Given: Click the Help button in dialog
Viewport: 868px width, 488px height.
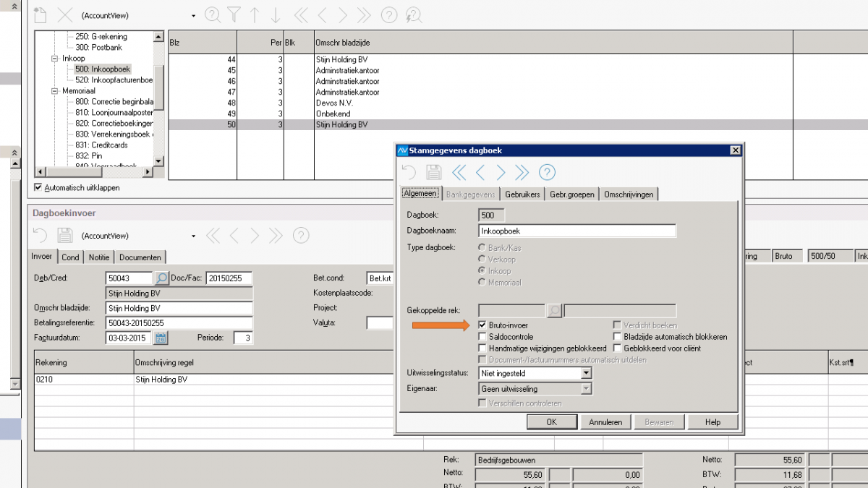Looking at the screenshot, I should [x=712, y=422].
